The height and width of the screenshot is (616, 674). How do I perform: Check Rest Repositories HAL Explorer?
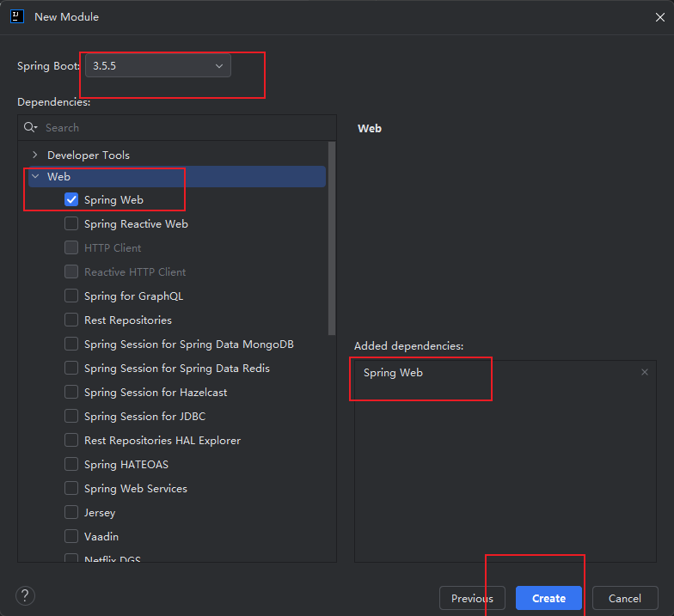[71, 440]
